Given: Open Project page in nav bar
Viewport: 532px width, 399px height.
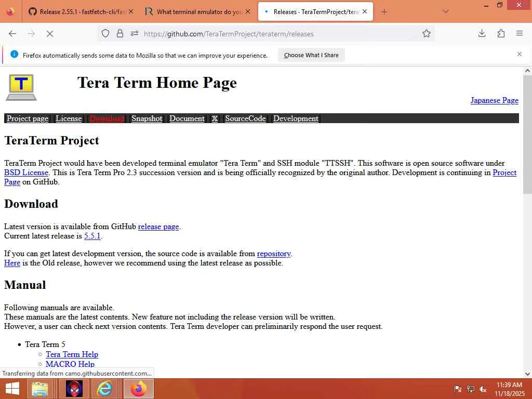Looking at the screenshot, I should click(28, 118).
